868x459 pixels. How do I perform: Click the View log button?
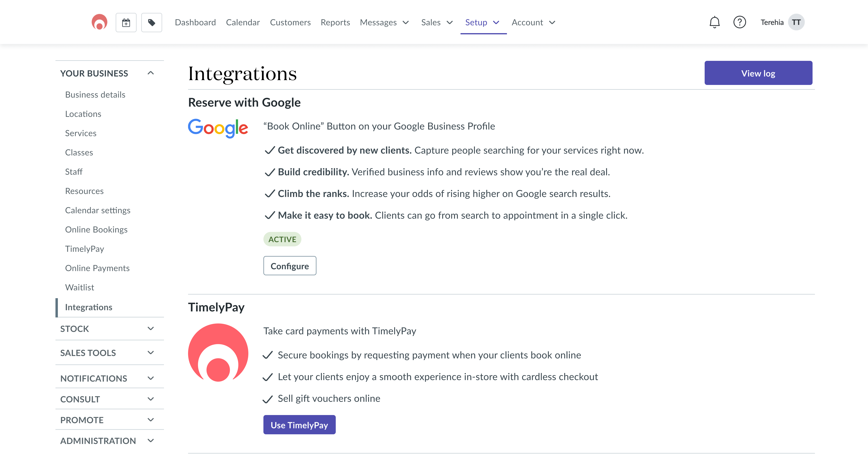point(758,73)
